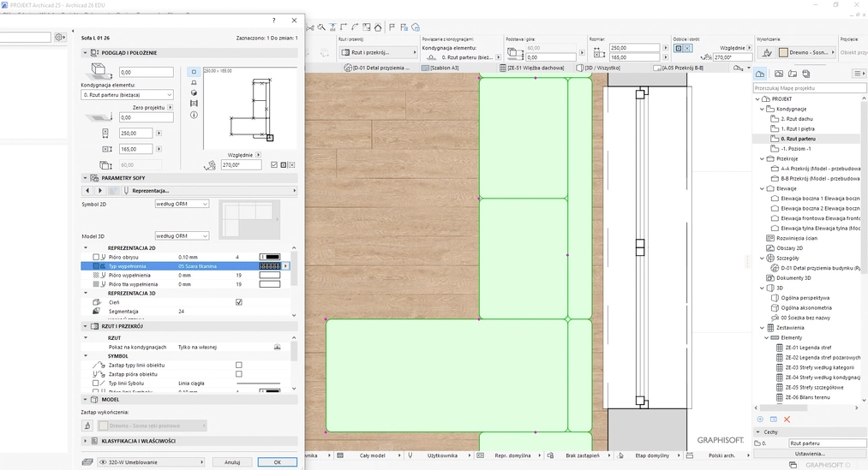Click the Drewno - Sosn... finish button
The image size is (868, 470).
(x=806, y=52)
